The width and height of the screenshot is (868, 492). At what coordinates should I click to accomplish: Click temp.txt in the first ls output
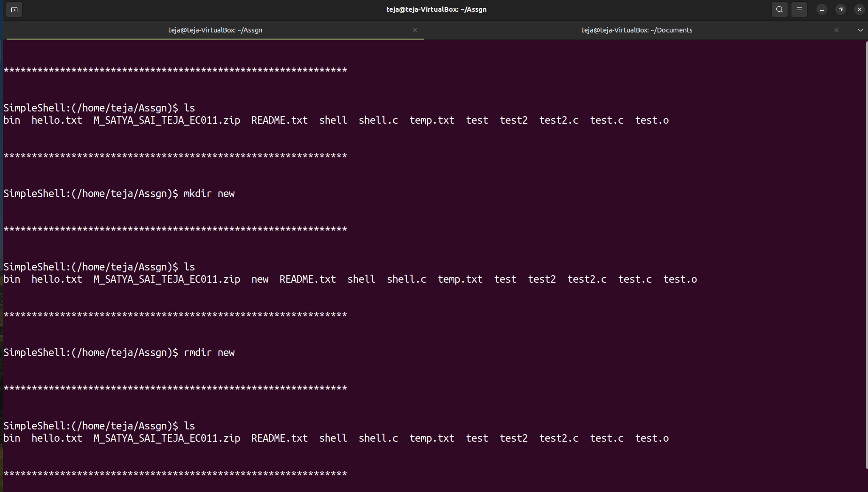click(431, 120)
